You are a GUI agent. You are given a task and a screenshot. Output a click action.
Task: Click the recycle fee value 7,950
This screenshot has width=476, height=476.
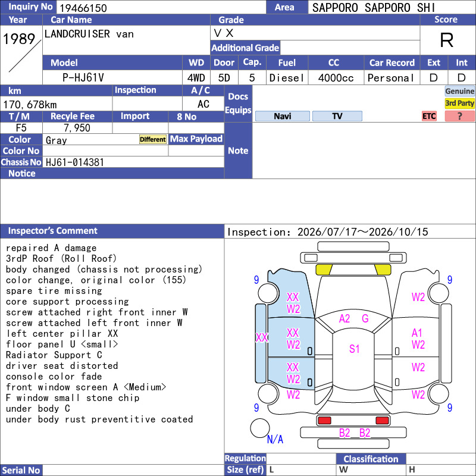coord(77,128)
